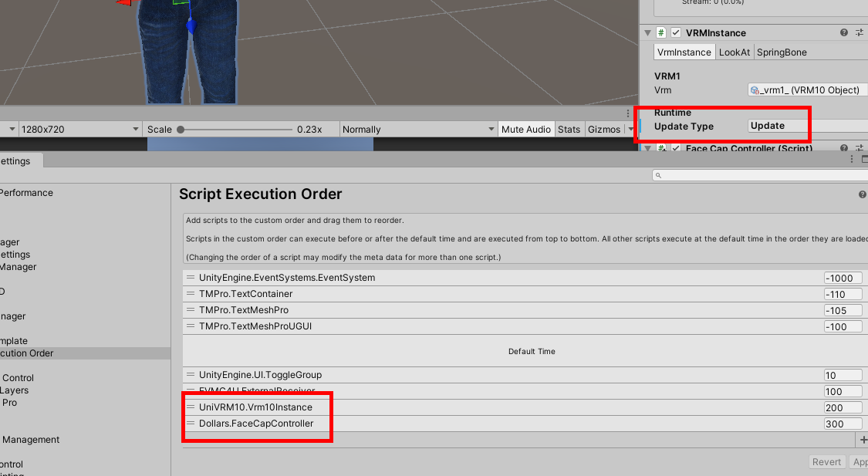Screen dimensions: 868x476
Task: Open the Update Type dropdown
Action: pos(807,126)
